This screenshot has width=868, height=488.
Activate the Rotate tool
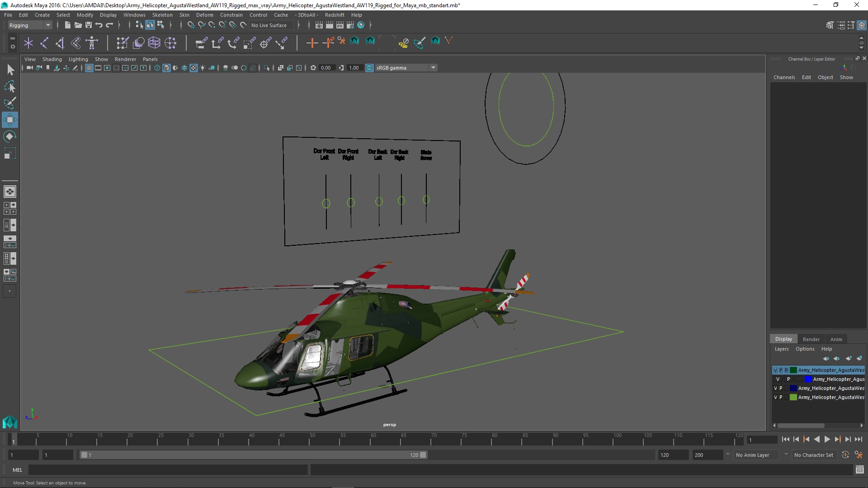(10, 136)
